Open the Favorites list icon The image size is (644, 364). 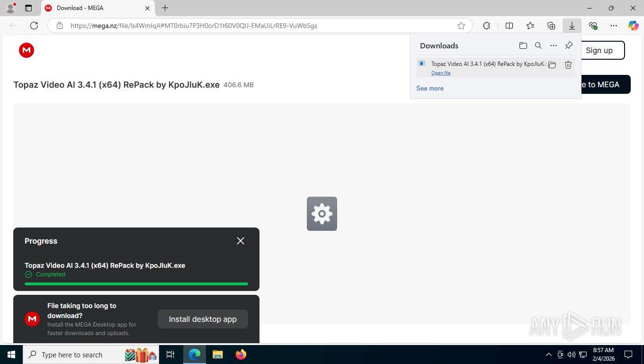pos(530,26)
